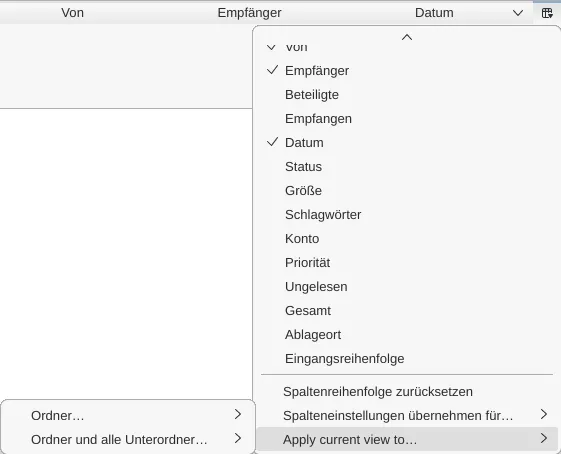The width and height of the screenshot is (561, 454).
Task: Enable the Status column
Action: pyautogui.click(x=407, y=166)
